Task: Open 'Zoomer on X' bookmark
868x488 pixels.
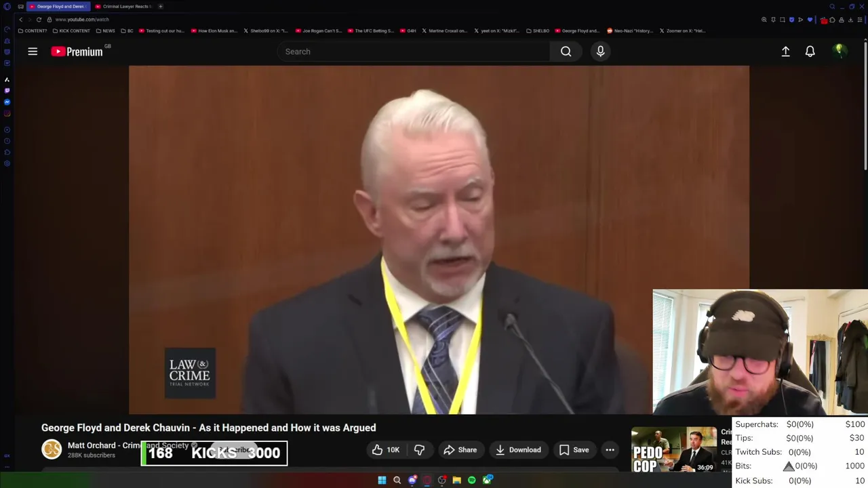Action: [x=684, y=31]
